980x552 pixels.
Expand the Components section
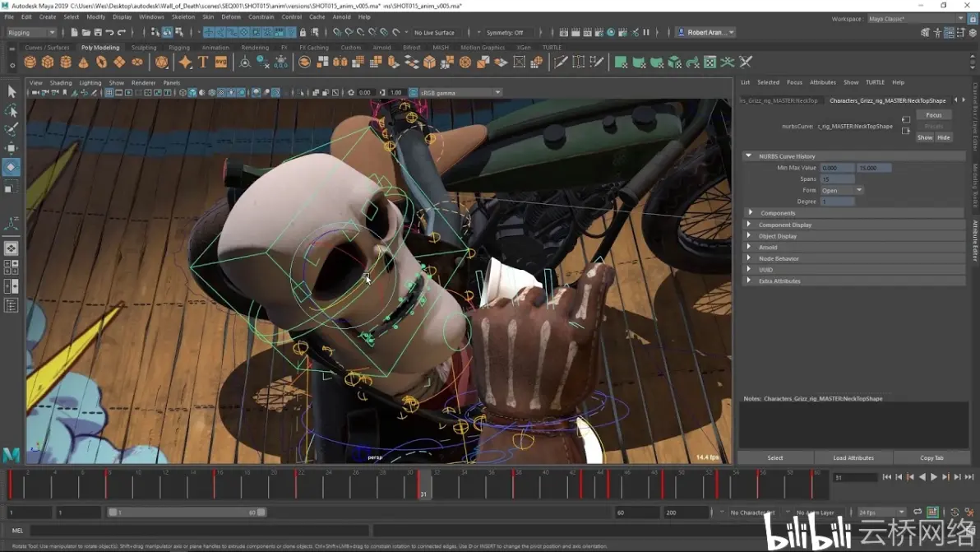[x=750, y=213]
